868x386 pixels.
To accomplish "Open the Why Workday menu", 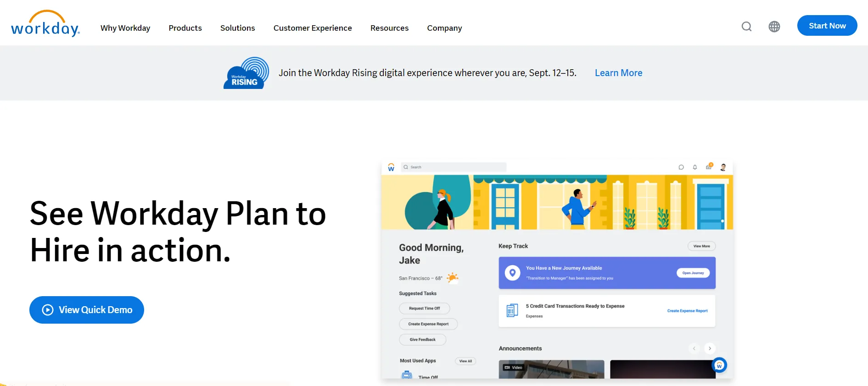I will click(125, 28).
